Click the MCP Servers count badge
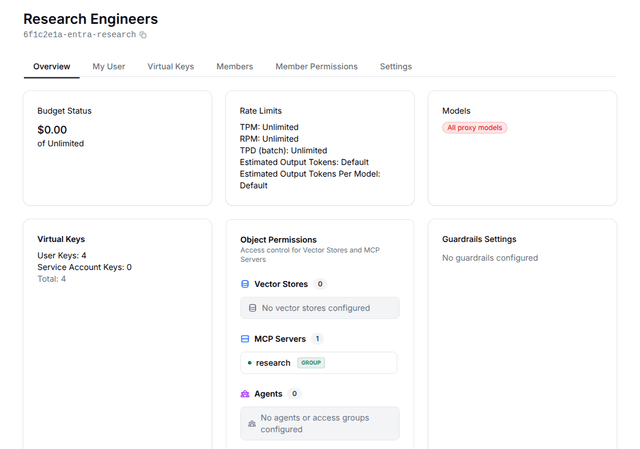The height and width of the screenshot is (449, 640). [317, 339]
